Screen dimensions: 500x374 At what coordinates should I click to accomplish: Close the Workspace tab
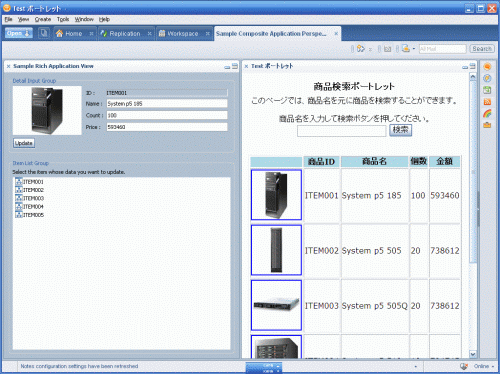coord(208,33)
